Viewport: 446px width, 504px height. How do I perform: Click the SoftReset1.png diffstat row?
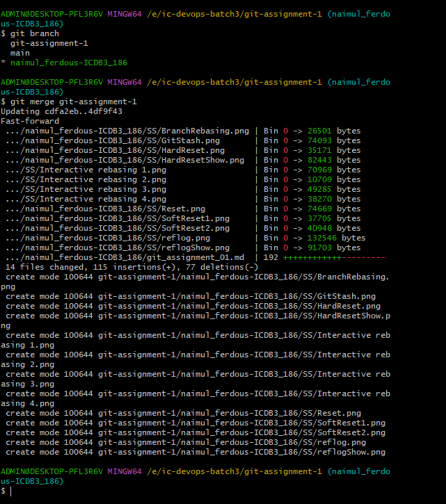[183, 218]
